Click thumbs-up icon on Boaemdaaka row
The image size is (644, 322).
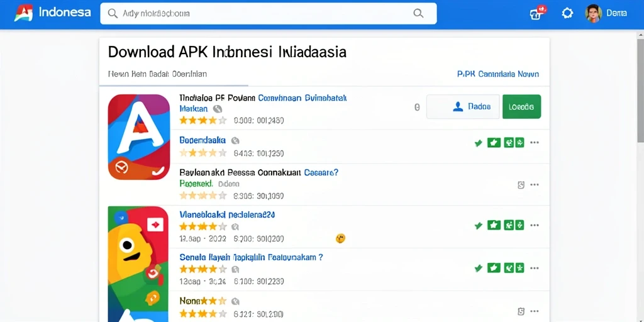pos(494,143)
